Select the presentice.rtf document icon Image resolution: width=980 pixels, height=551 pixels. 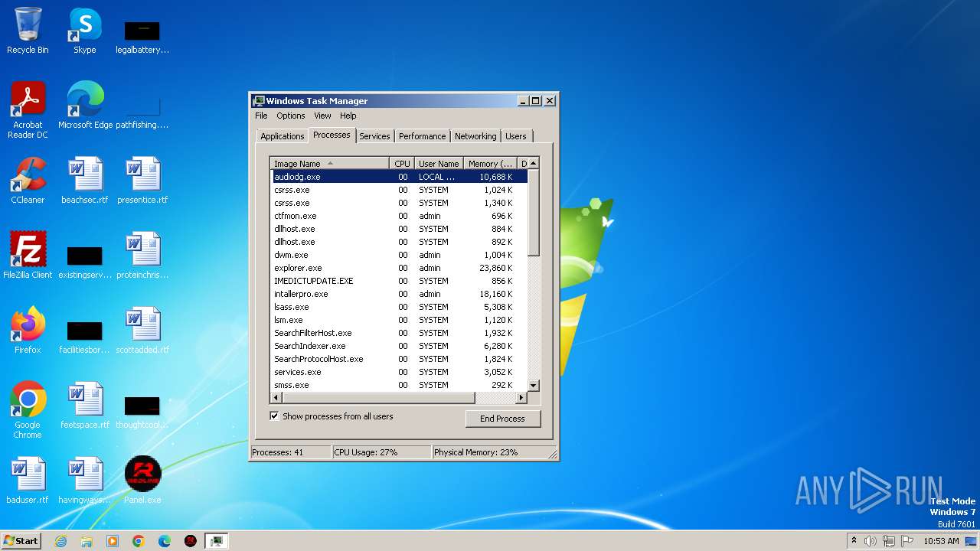point(142,181)
